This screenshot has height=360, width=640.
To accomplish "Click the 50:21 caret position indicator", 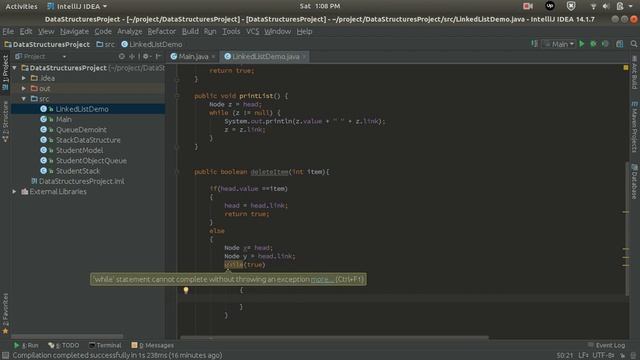I will 565,356.
